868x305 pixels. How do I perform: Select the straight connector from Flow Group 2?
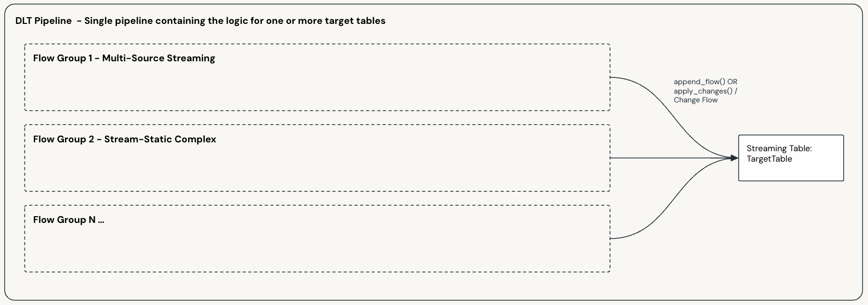pos(670,158)
